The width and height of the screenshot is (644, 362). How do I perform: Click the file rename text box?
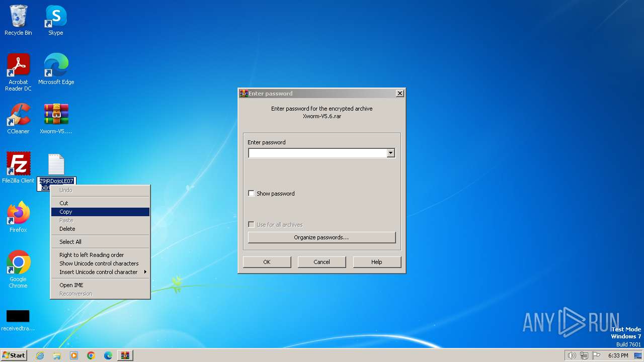pyautogui.click(x=56, y=184)
